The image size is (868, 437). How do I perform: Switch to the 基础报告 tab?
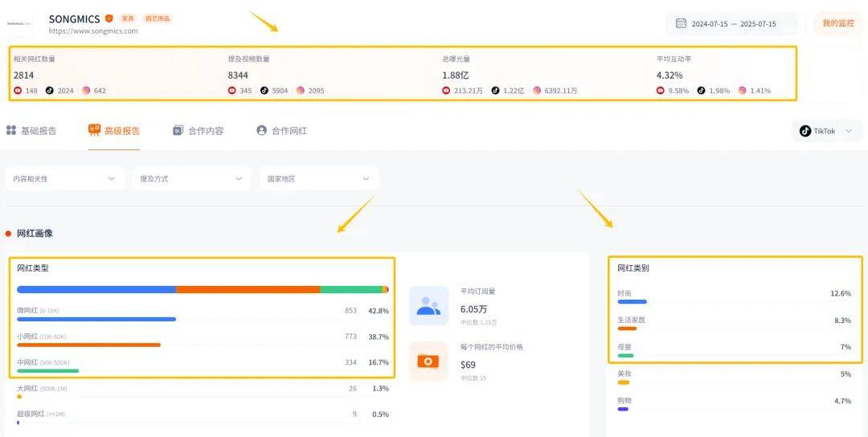31,131
